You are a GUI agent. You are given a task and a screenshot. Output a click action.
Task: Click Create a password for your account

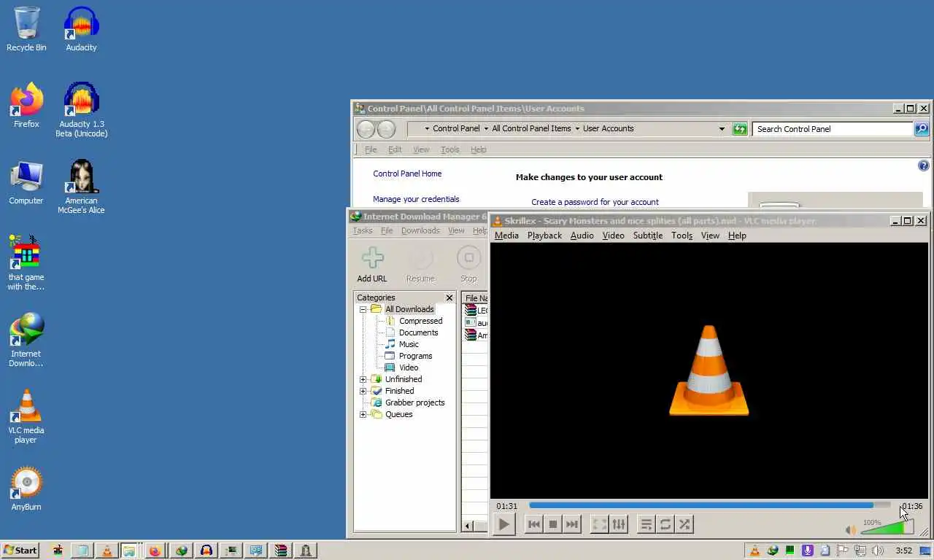pos(595,202)
